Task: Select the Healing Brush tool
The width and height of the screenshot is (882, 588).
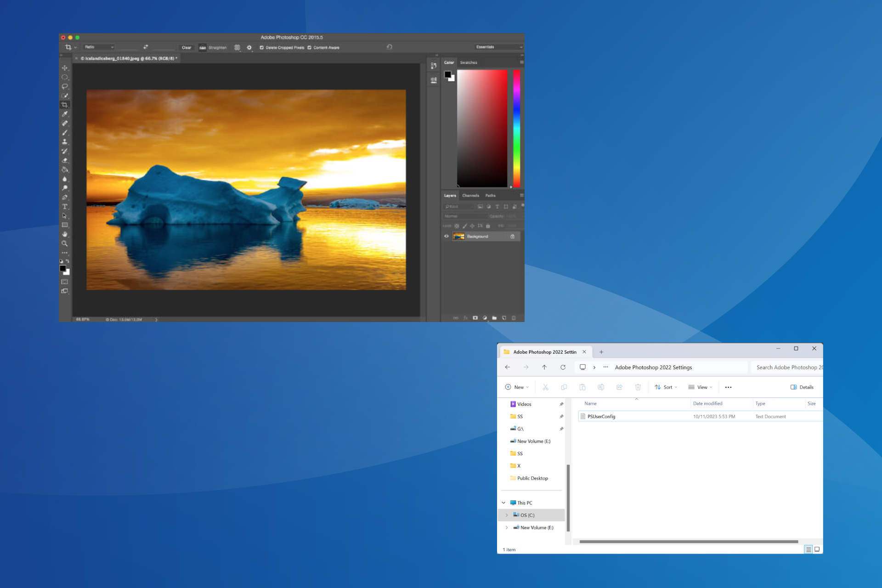Action: pos(65,123)
